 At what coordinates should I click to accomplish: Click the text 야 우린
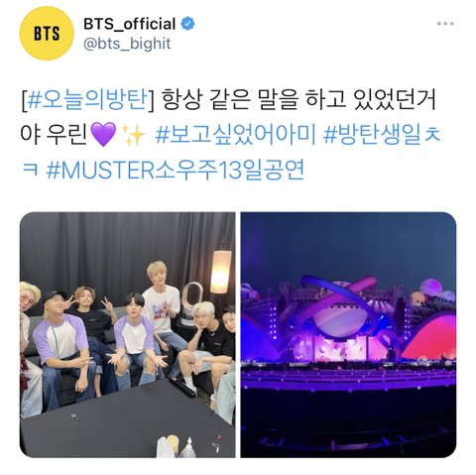(54, 135)
